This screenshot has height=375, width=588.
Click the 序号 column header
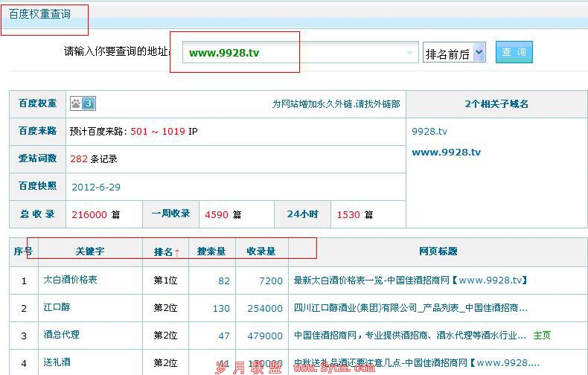(x=23, y=251)
